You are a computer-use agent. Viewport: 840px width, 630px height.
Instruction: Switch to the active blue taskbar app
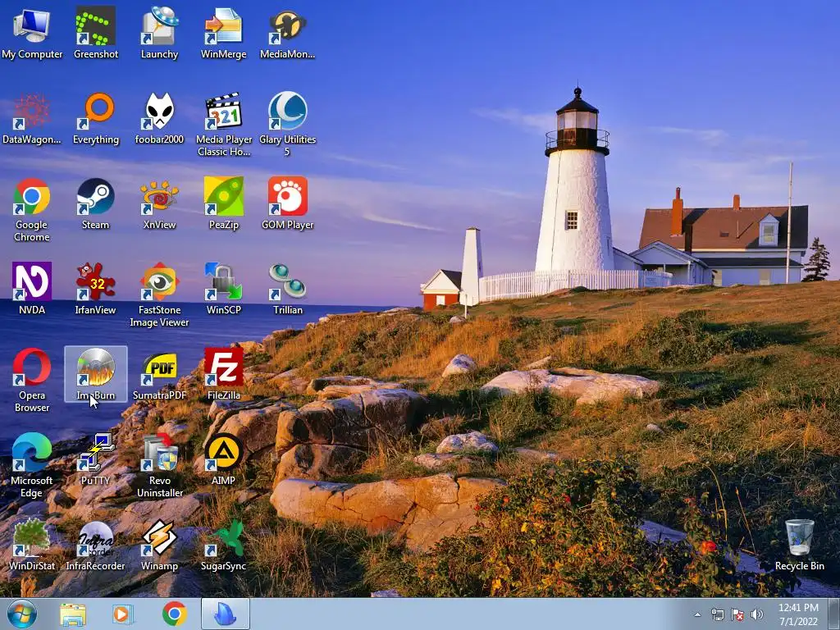click(x=225, y=614)
